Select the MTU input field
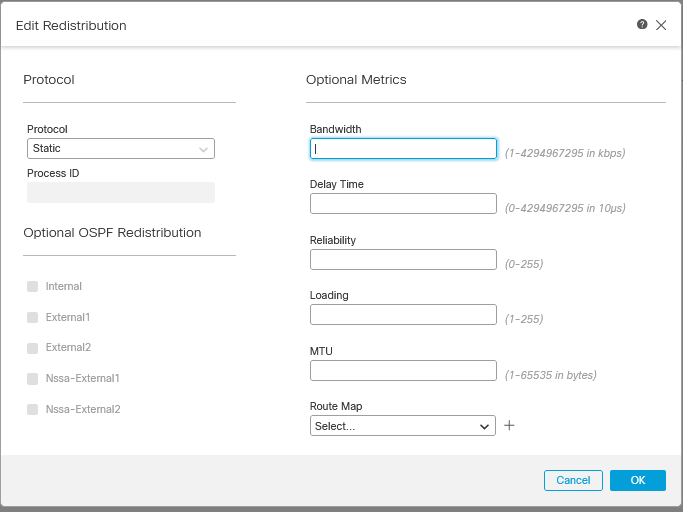Screen dimensions: 683x512 (403, 370)
